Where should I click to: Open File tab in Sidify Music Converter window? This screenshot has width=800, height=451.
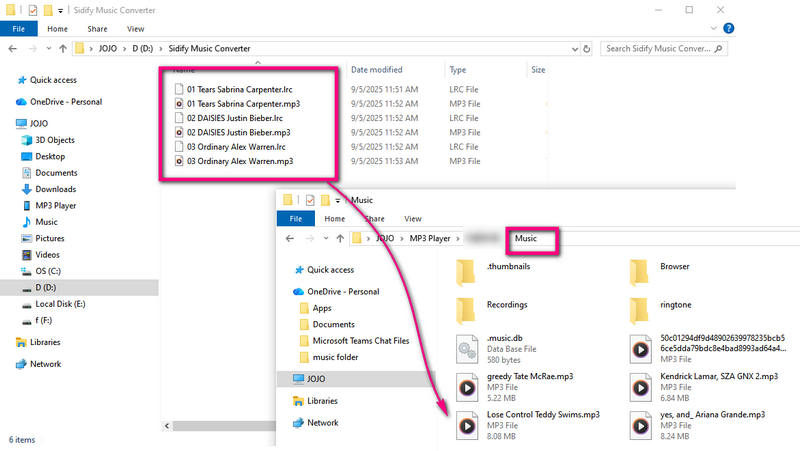19,29
